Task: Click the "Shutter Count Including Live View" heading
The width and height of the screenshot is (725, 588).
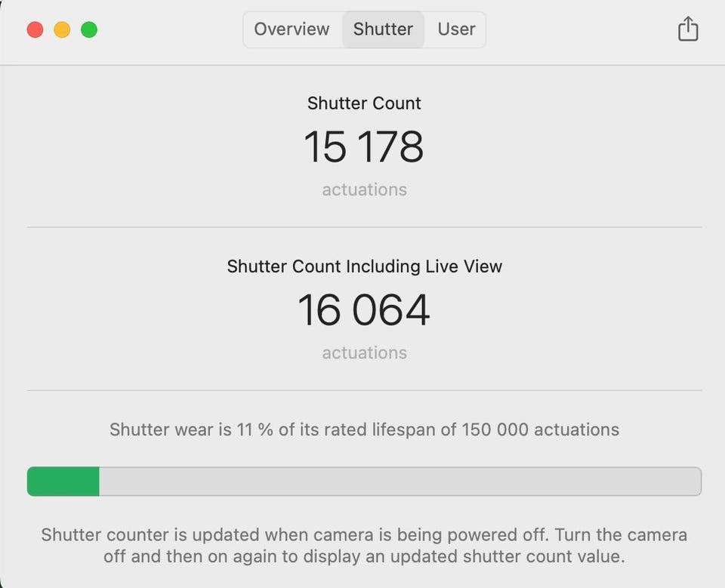Action: [364, 266]
